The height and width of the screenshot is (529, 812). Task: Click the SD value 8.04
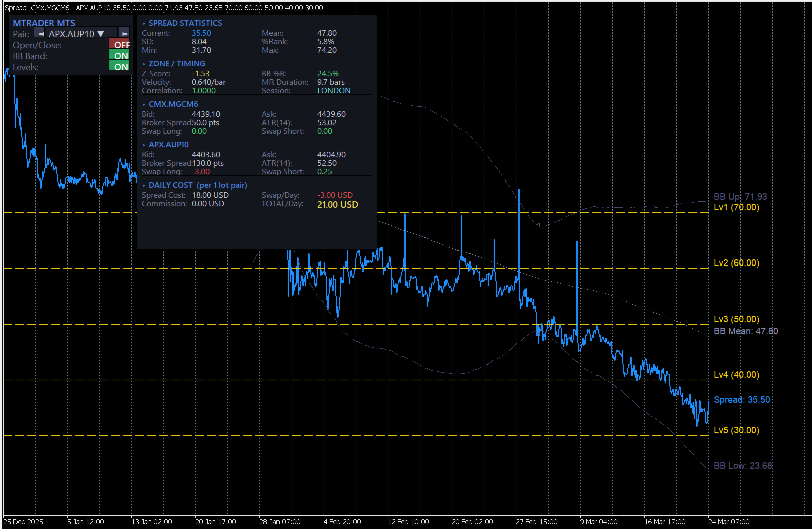[x=199, y=42]
